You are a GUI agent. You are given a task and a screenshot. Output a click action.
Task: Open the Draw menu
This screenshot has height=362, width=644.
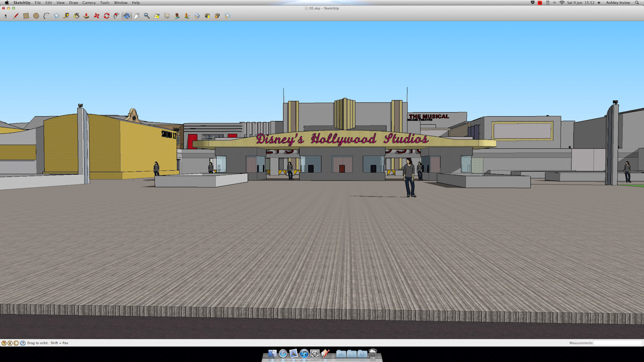click(73, 3)
